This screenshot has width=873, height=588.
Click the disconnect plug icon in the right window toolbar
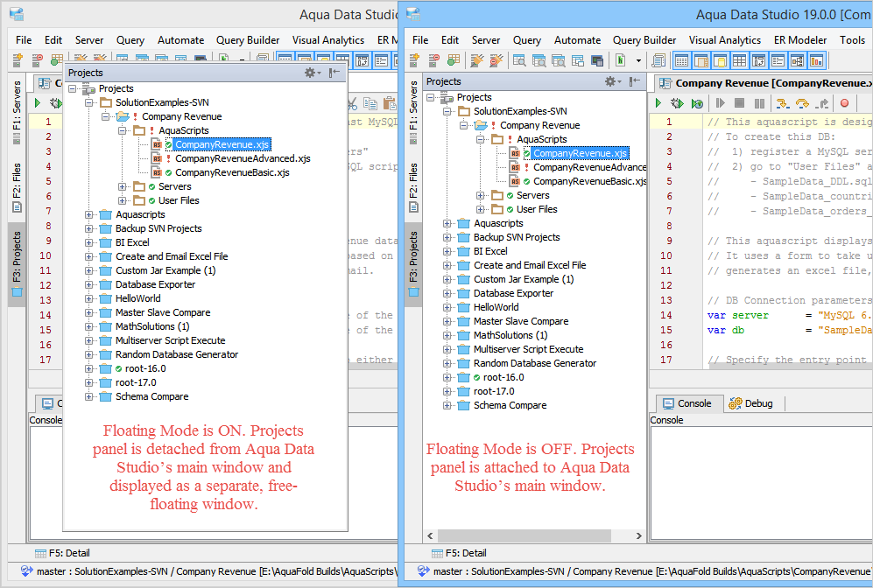tap(496, 60)
